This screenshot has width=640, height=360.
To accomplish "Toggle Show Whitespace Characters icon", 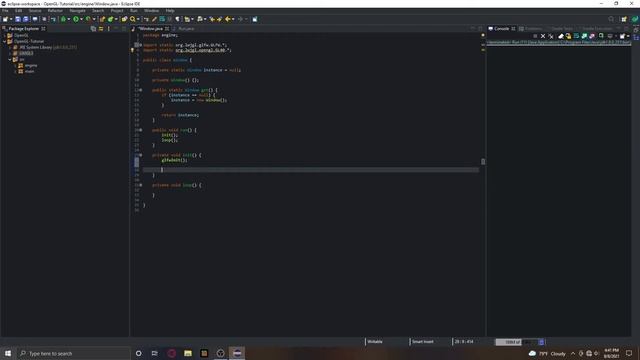I will tap(177, 19).
